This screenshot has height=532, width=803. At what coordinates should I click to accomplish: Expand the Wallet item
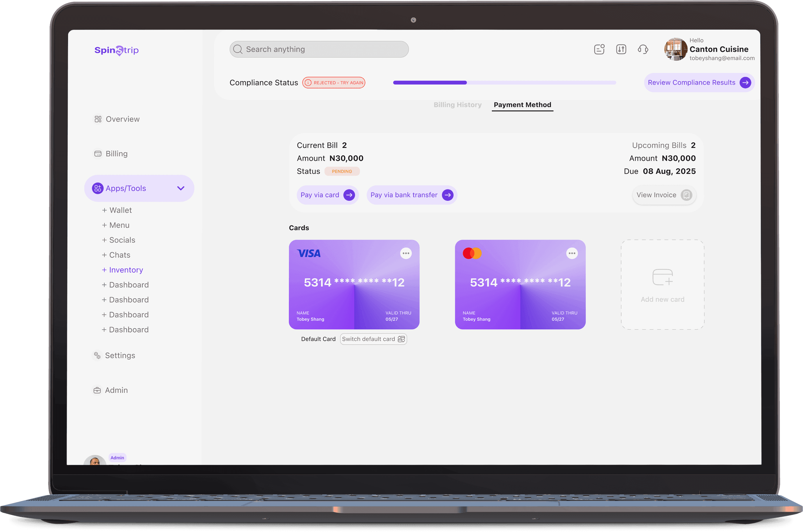pyautogui.click(x=117, y=210)
